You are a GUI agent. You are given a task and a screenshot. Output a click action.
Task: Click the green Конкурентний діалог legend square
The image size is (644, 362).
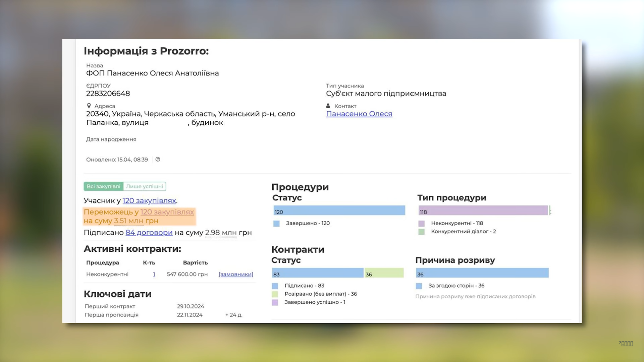coord(422,232)
